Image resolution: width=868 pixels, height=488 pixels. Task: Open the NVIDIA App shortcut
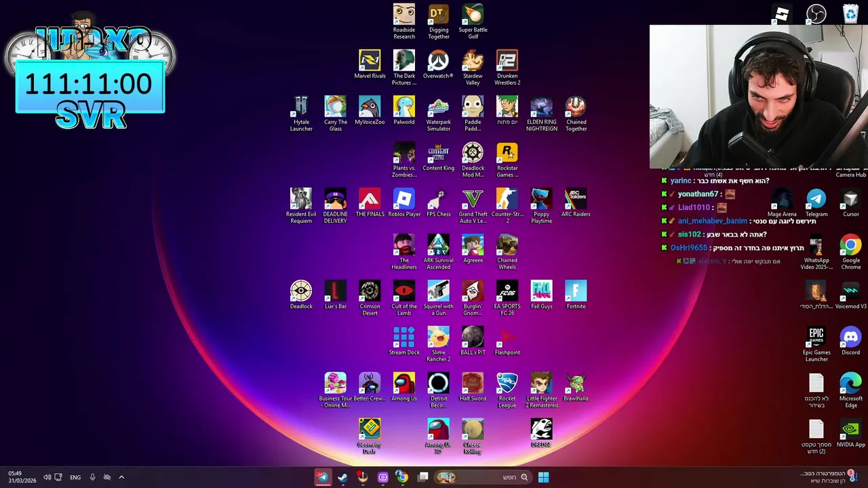850,434
